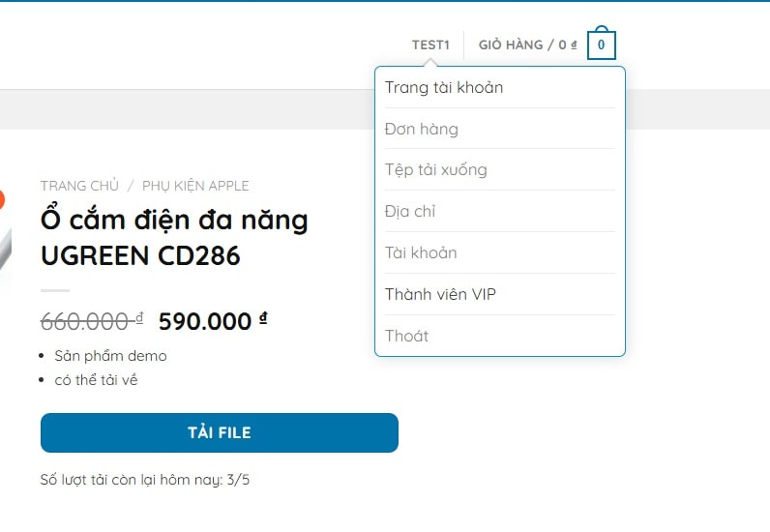Click the remaining downloads 3/5 text
The height and width of the screenshot is (532, 770).
point(145,479)
